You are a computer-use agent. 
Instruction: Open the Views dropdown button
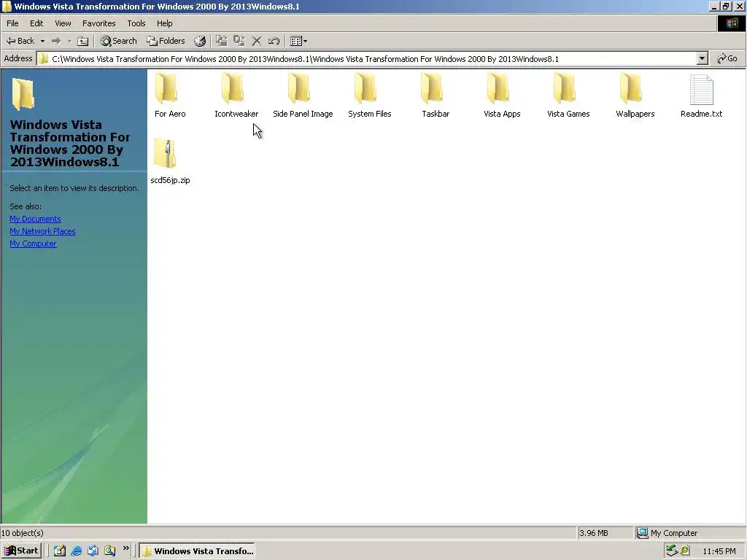(298, 41)
